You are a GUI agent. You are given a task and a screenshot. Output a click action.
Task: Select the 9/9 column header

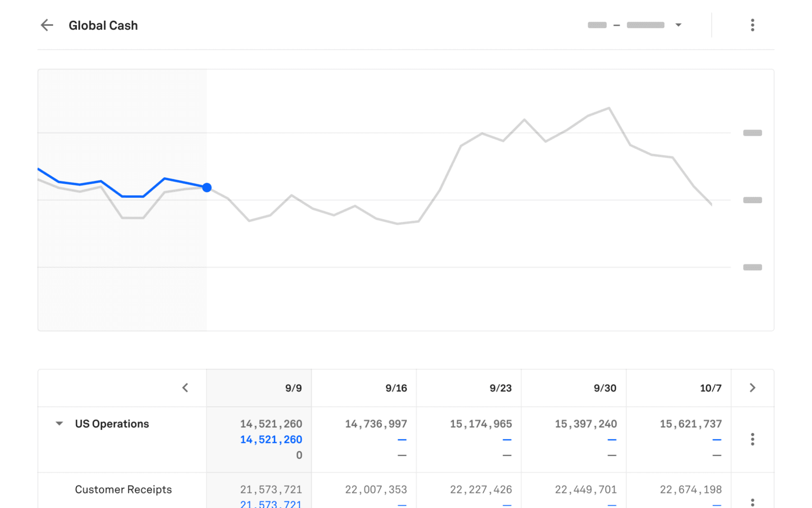click(x=293, y=388)
